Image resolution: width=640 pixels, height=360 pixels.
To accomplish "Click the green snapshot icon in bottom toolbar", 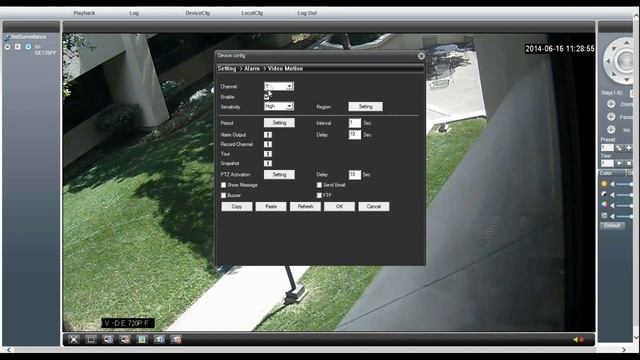I will click(142, 339).
